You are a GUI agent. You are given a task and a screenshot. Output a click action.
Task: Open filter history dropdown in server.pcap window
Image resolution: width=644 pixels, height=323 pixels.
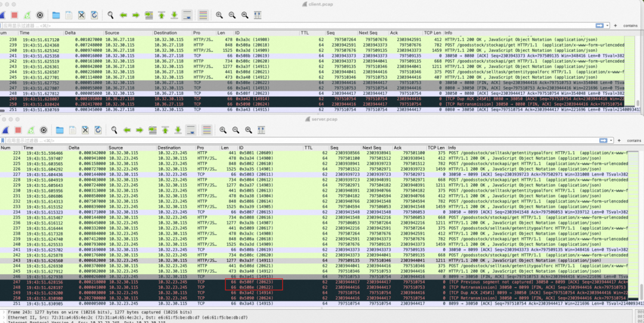pos(611,140)
